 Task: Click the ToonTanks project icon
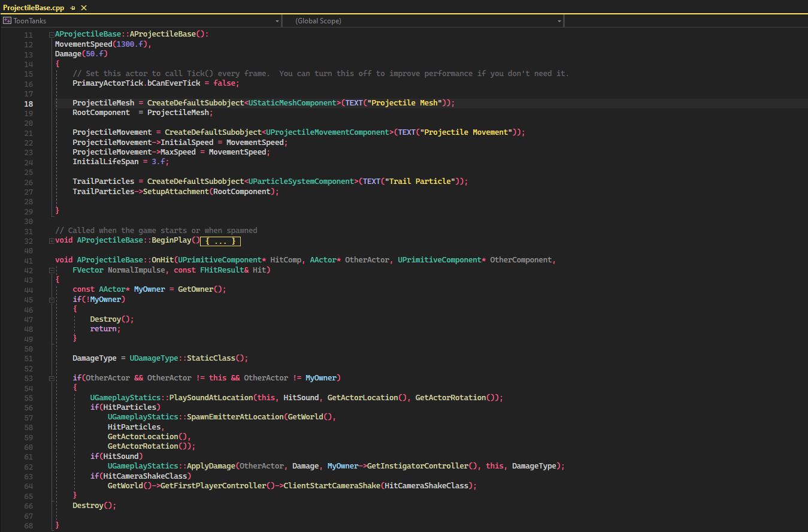click(x=7, y=21)
